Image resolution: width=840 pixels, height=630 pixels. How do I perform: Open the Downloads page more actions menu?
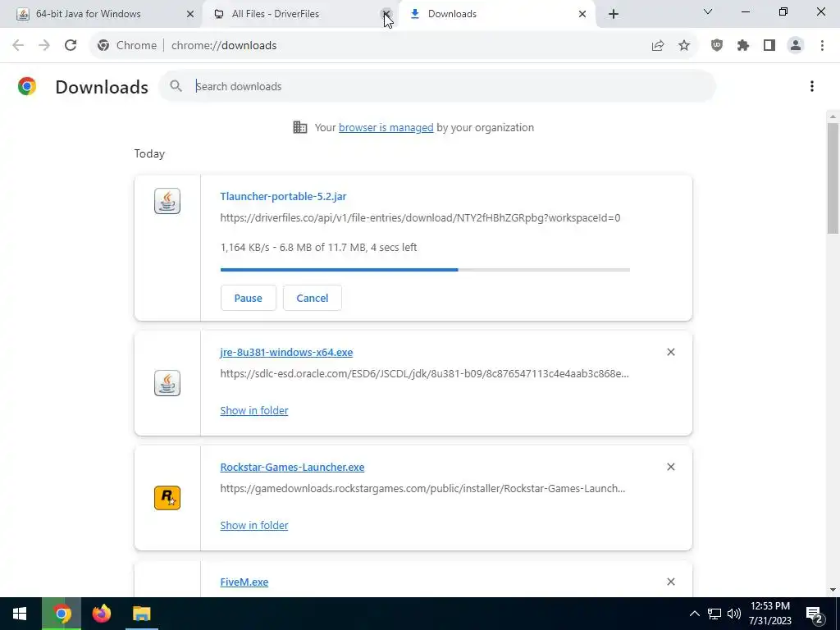(812, 86)
